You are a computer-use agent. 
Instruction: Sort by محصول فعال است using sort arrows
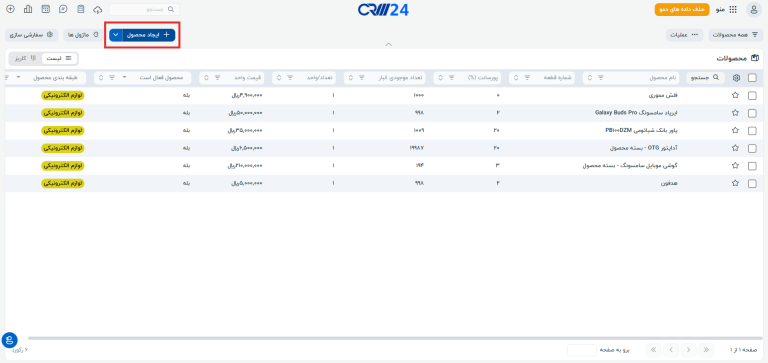click(x=101, y=77)
